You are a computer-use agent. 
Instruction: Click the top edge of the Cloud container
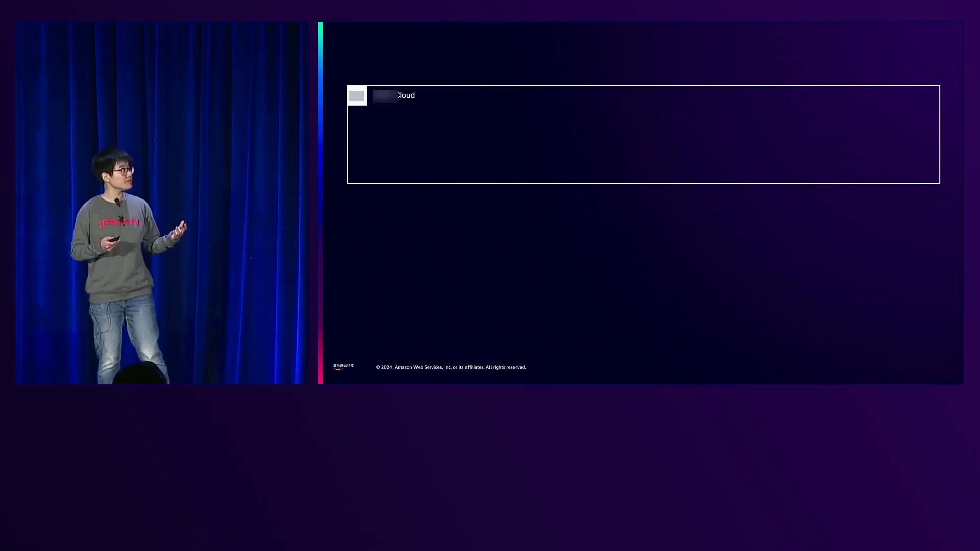pos(643,86)
